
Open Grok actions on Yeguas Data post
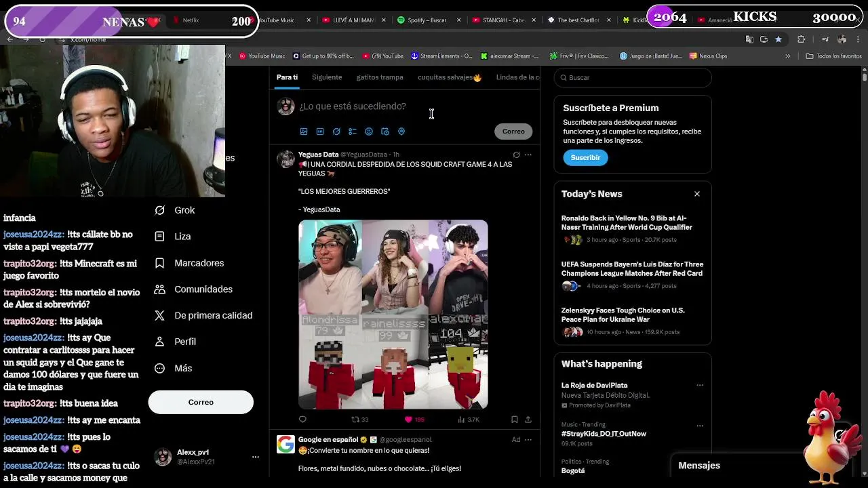click(x=516, y=155)
